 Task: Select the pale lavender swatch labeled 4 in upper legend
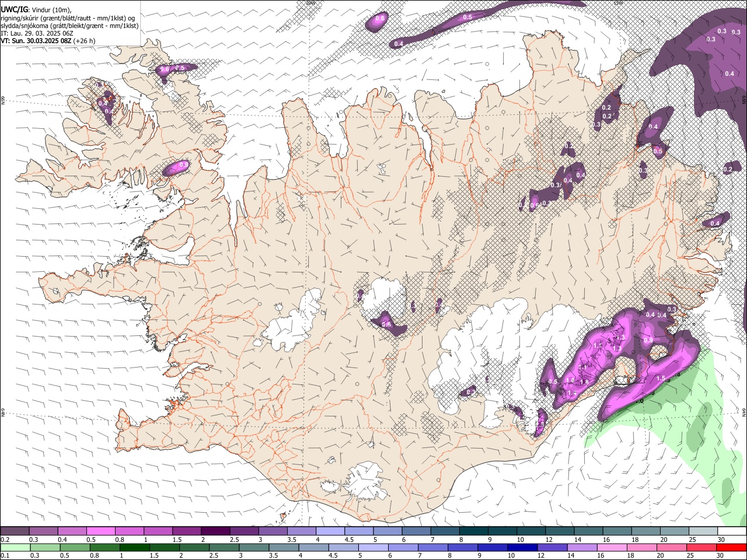tap(330, 531)
